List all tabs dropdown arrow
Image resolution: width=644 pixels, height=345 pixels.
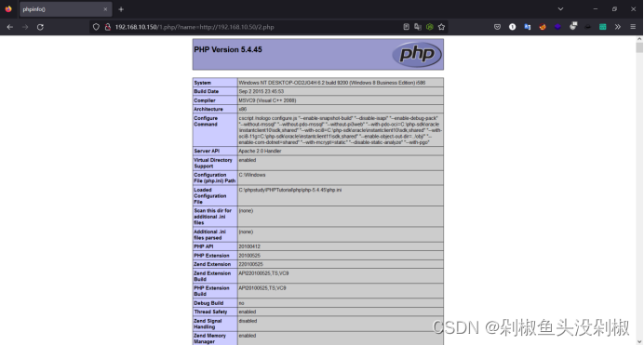560,9
